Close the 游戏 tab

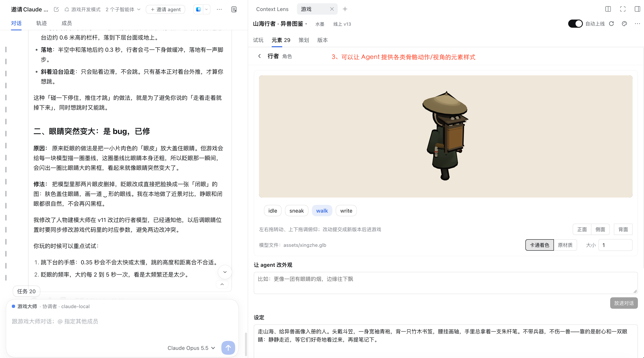click(x=332, y=9)
